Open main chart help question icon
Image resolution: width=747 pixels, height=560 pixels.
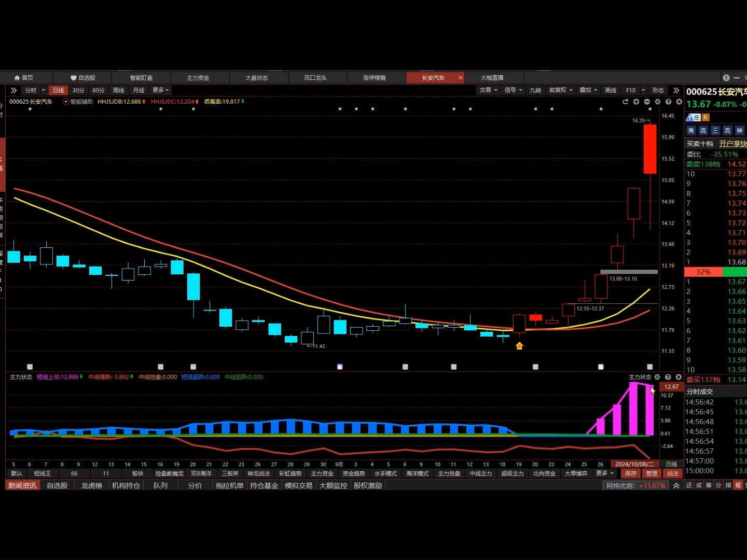(x=668, y=102)
